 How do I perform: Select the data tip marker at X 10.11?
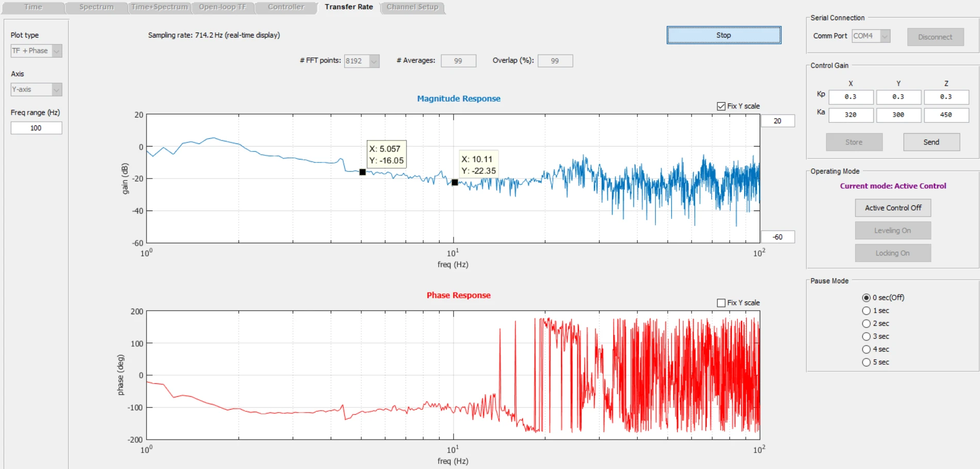pos(455,182)
